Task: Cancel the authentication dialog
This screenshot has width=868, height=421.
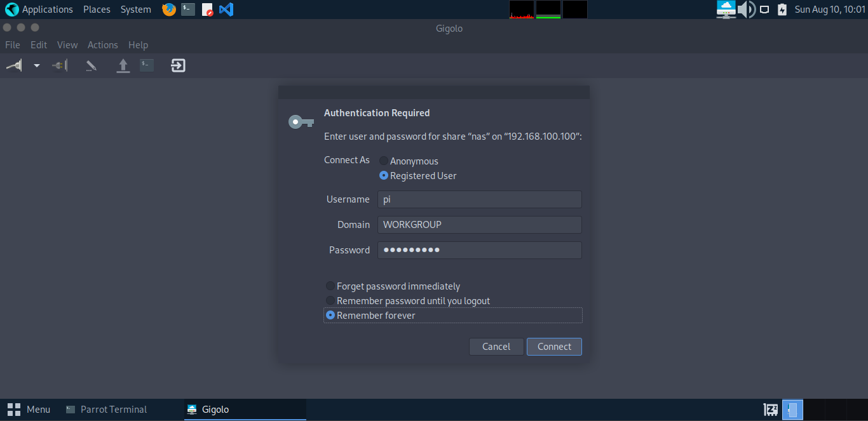Action: tap(496, 346)
